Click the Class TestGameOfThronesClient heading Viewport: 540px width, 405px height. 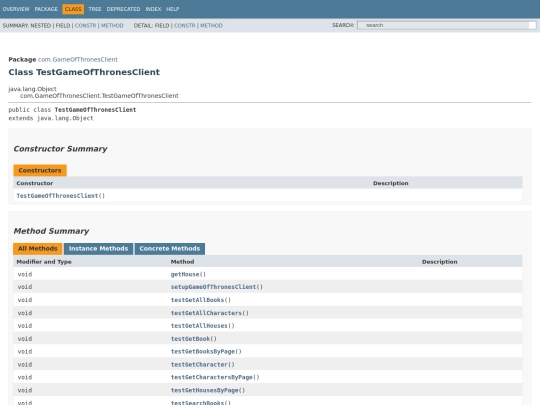(84, 72)
